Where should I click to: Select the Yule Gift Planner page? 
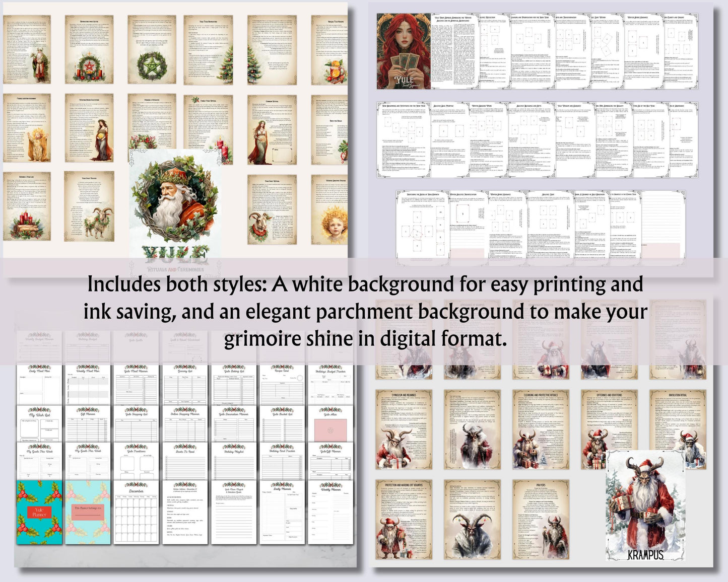(x=330, y=461)
